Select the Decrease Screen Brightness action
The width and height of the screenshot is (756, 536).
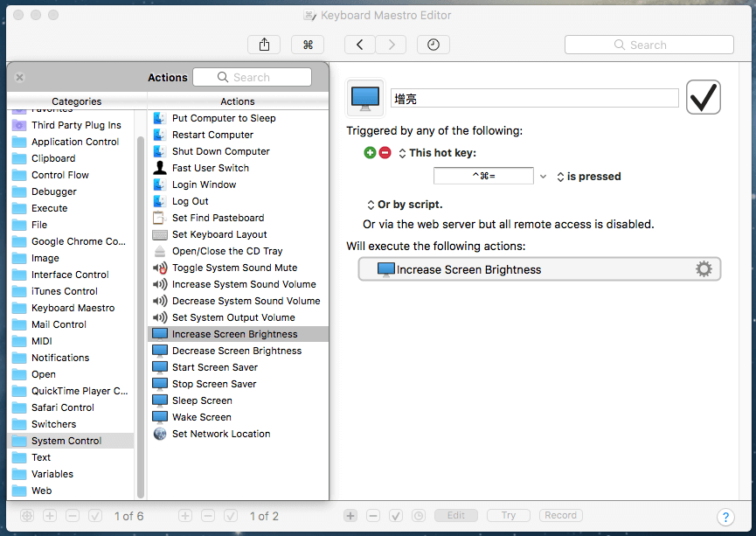coord(236,351)
